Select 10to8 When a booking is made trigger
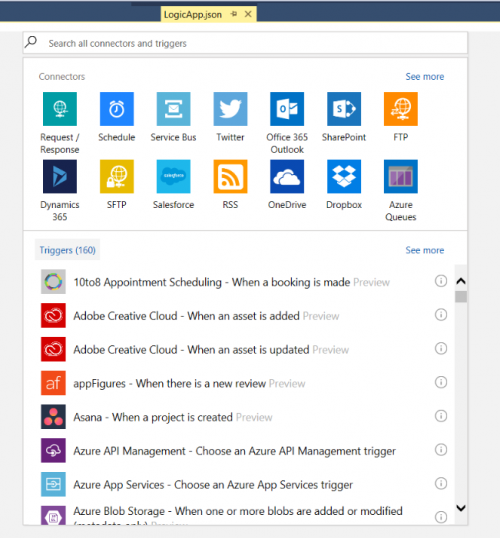The width and height of the screenshot is (500, 538). click(232, 282)
